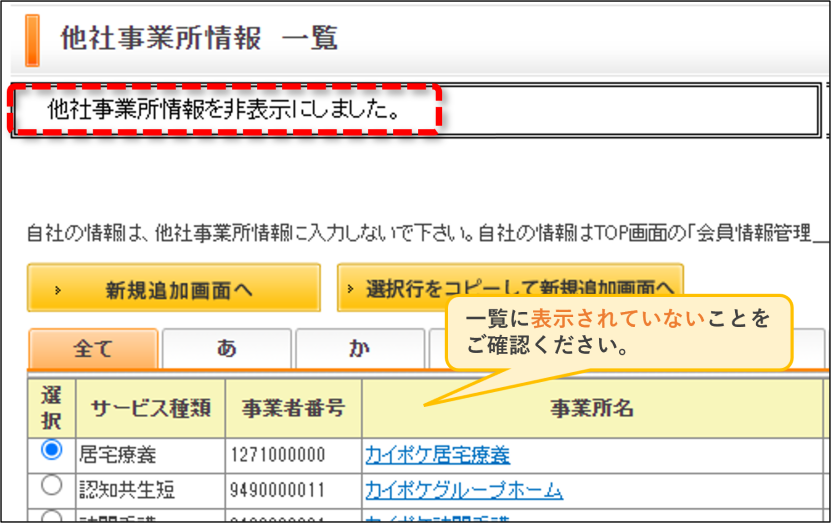Viewport: 831px width, 523px height.
Task: Switch to the か tab
Action: click(360, 349)
